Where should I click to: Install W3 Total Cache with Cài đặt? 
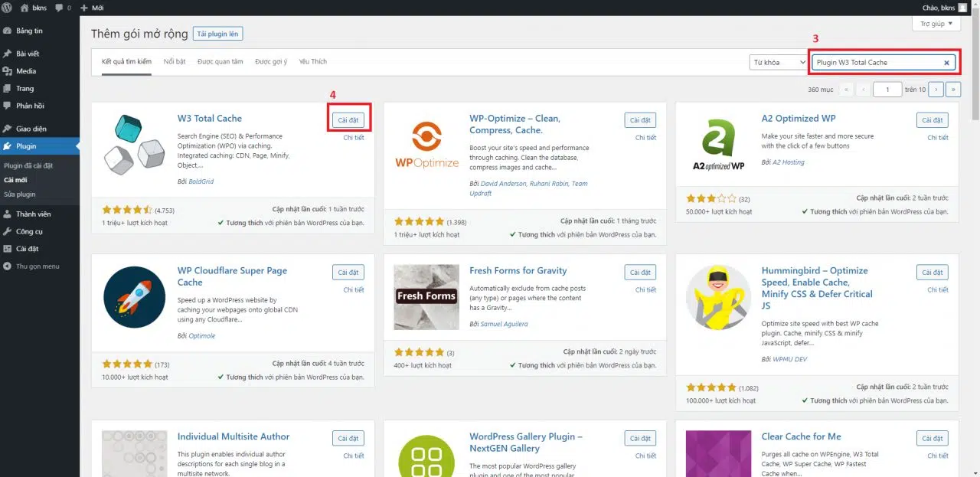[348, 120]
